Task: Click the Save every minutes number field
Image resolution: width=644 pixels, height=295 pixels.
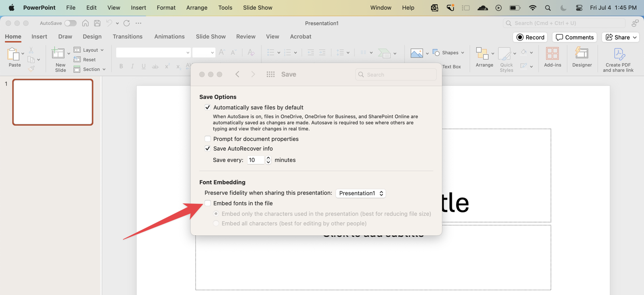Action: (x=256, y=160)
